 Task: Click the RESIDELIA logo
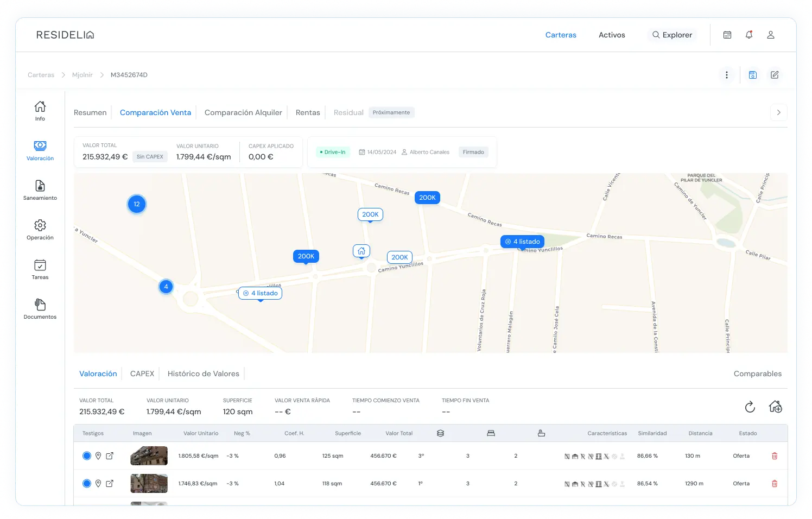click(65, 35)
